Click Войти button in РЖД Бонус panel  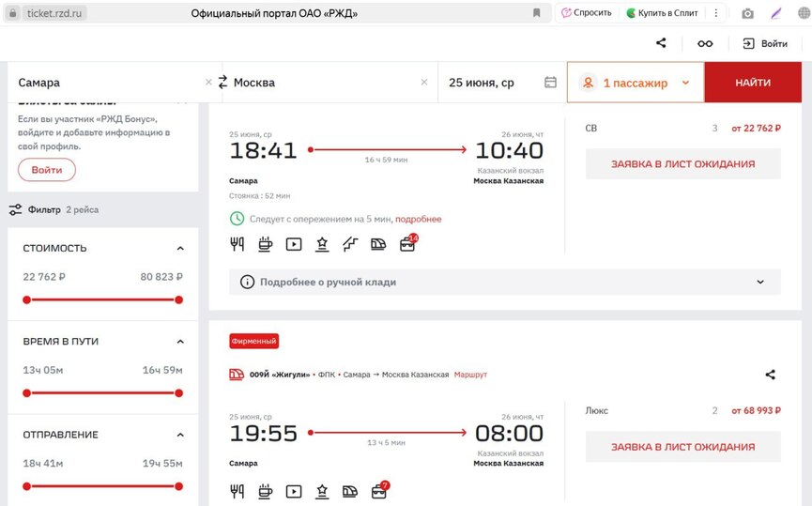tap(47, 170)
